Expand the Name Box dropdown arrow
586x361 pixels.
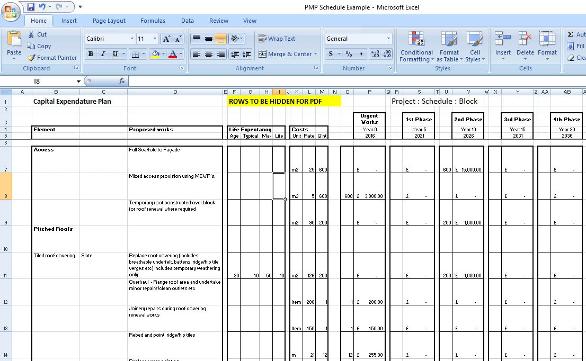coord(78,81)
